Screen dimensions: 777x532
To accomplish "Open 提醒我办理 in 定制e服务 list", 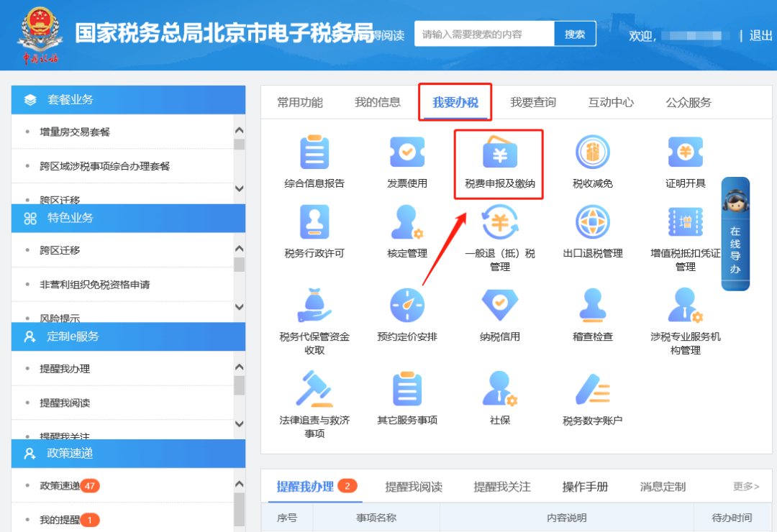I will coord(65,369).
